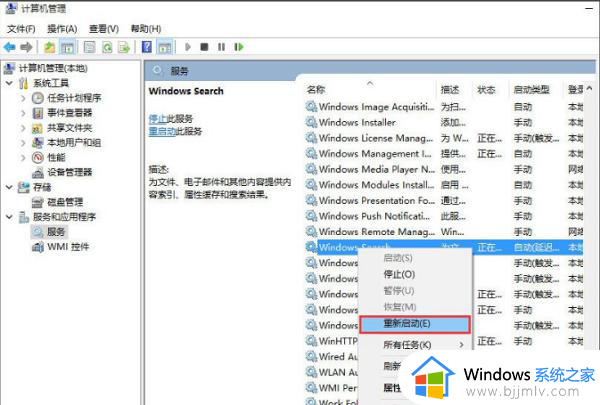The width and height of the screenshot is (600, 405).
Task: Collapse the 系统工具 tree node
Action: pyautogui.click(x=9, y=83)
